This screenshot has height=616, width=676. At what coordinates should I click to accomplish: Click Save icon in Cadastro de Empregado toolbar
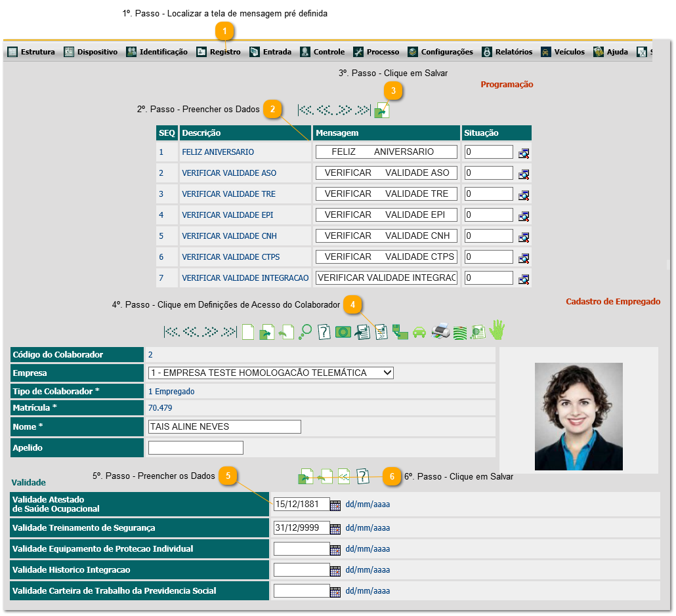266,332
